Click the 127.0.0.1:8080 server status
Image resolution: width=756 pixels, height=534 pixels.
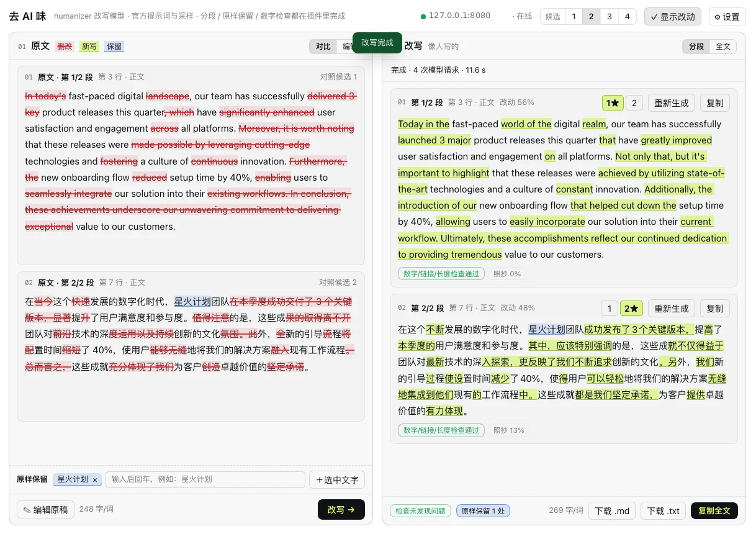pyautogui.click(x=456, y=16)
